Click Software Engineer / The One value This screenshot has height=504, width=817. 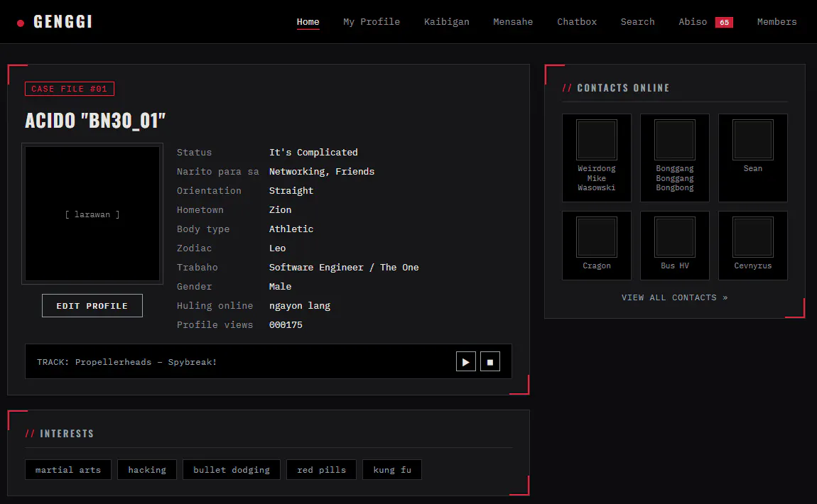[x=344, y=267]
